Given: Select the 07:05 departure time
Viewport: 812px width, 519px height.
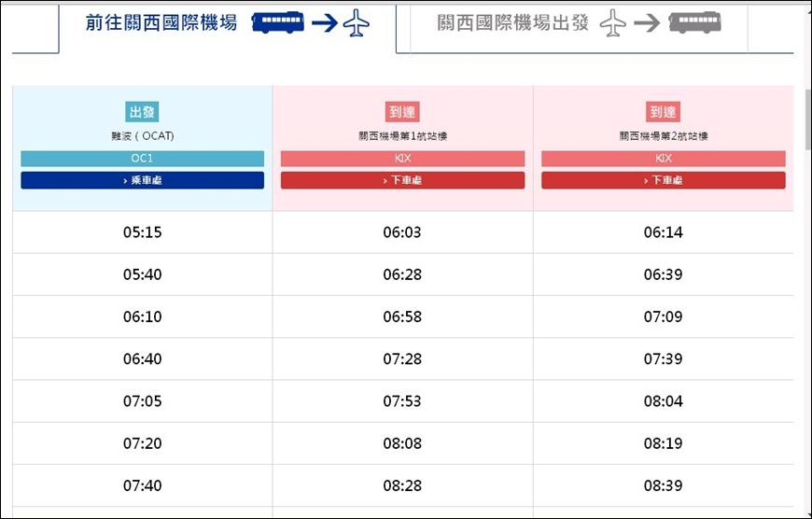Looking at the screenshot, I should pos(143,401).
